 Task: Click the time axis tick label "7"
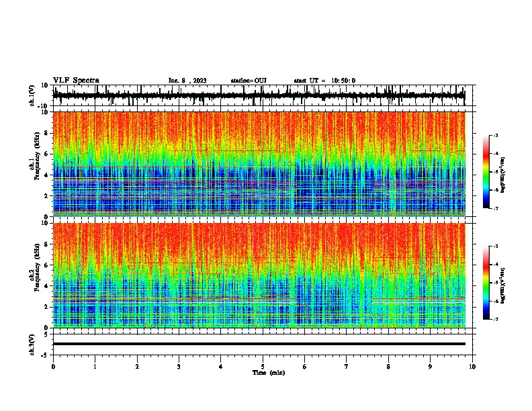pyautogui.click(x=347, y=367)
